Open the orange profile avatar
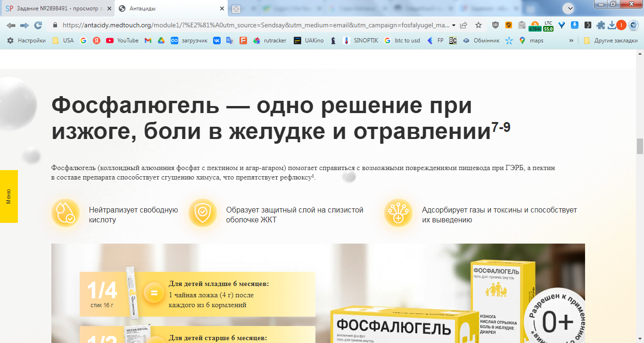This screenshot has width=644, height=343. tap(621, 25)
